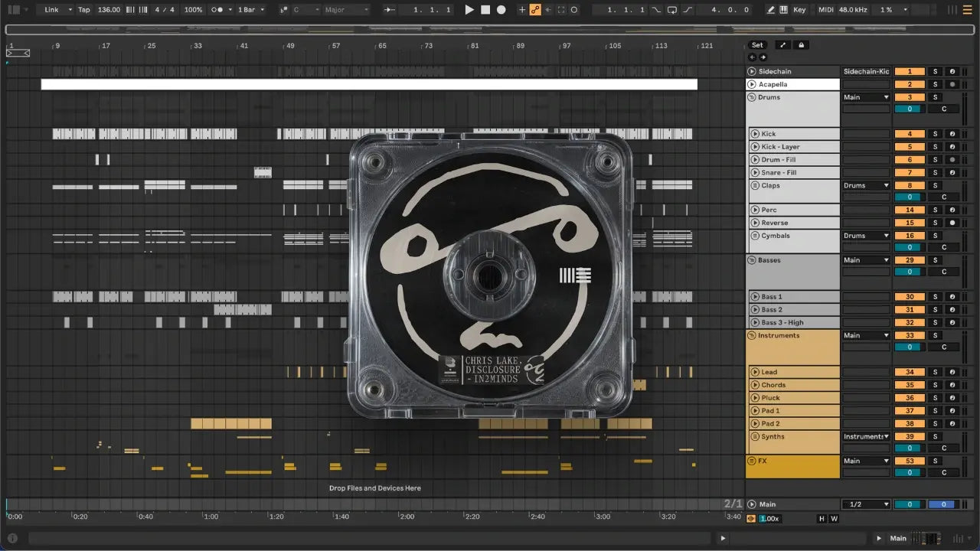The image size is (980, 551).
Task: Click the MIDI map mode button
Action: [x=825, y=10]
